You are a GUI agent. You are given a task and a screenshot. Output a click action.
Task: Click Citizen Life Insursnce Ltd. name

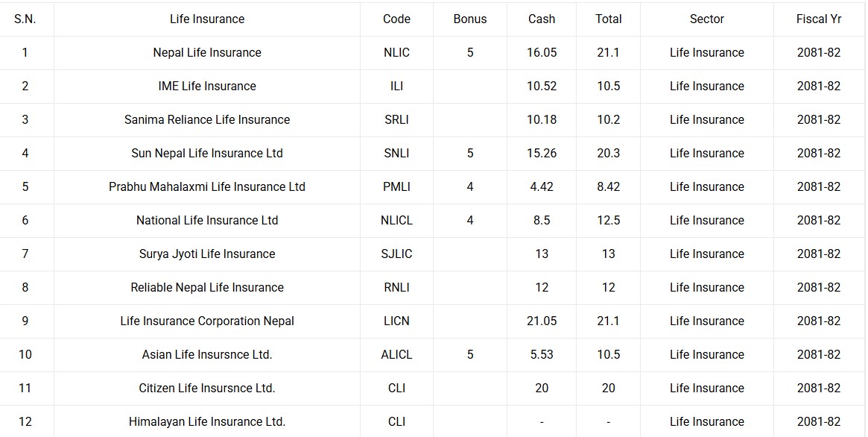click(x=207, y=388)
